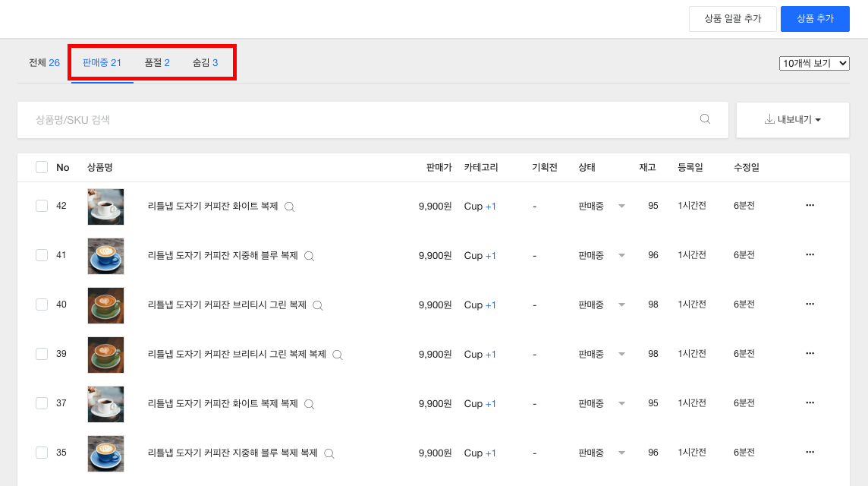Click the search magnifier icon in search bar
Screen dimensions: 868x486
point(705,119)
